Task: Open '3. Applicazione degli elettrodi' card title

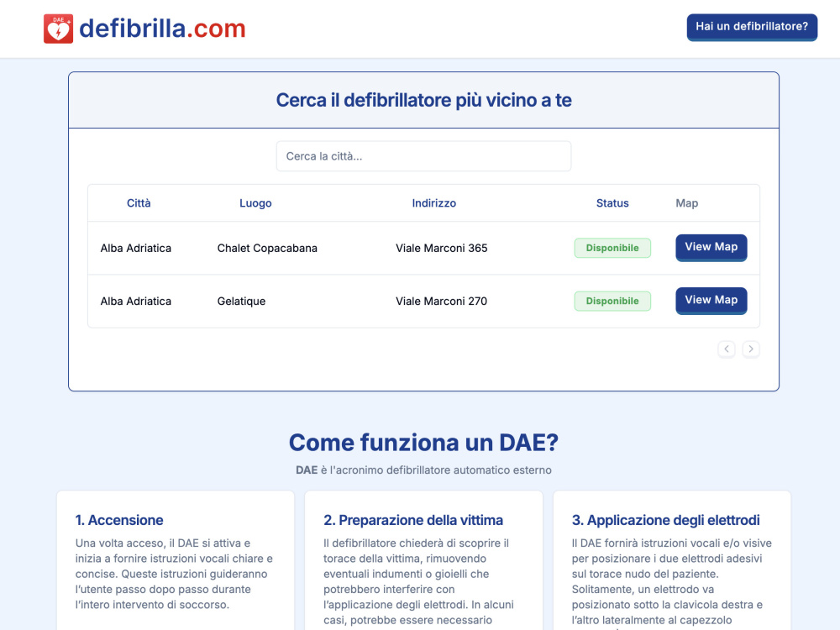Action: click(x=666, y=520)
